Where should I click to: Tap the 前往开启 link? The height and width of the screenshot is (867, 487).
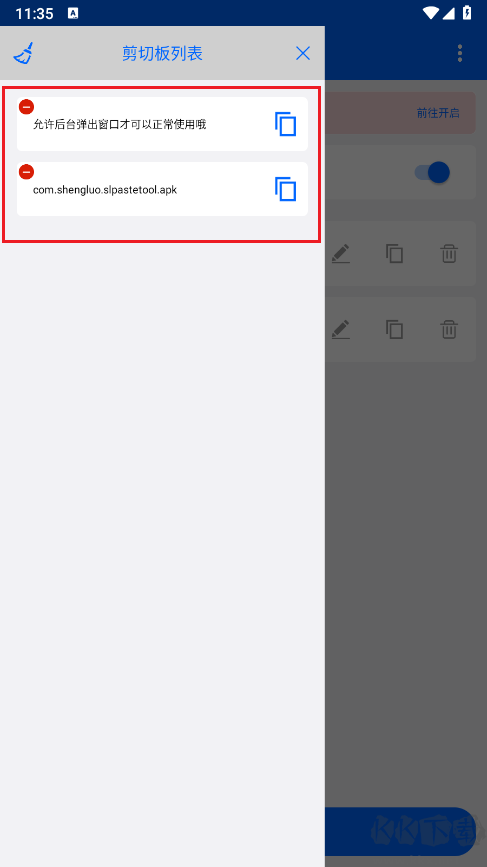[x=438, y=113]
